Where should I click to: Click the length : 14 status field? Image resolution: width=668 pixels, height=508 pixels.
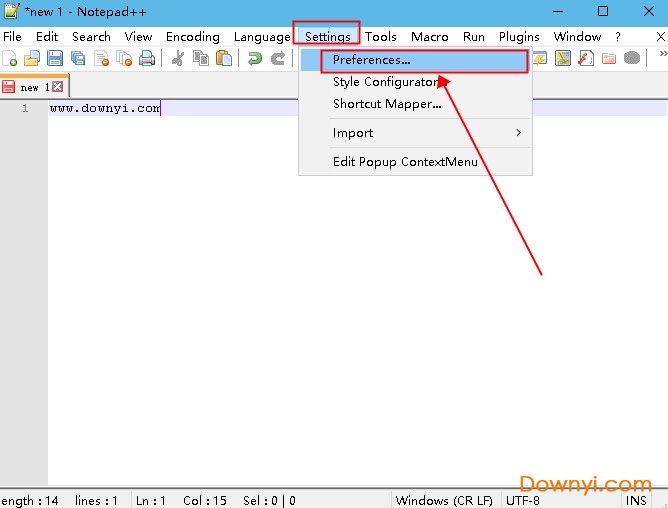tap(30, 500)
